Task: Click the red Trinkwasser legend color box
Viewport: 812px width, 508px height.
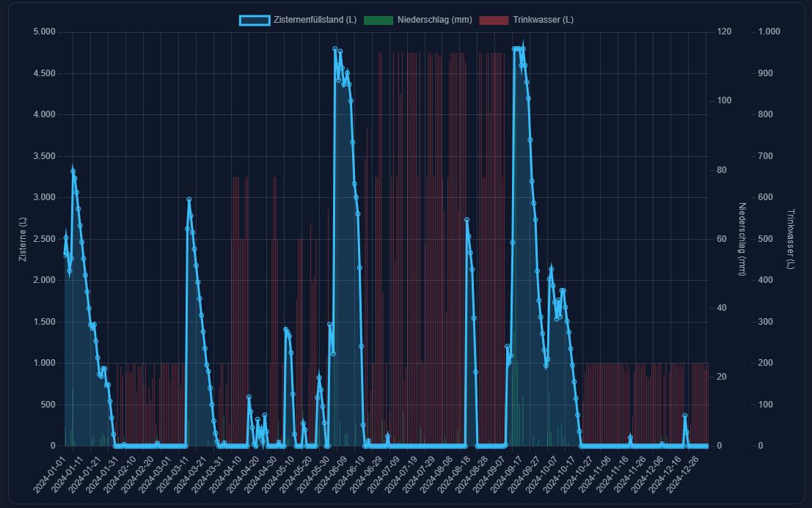Action: [494, 20]
